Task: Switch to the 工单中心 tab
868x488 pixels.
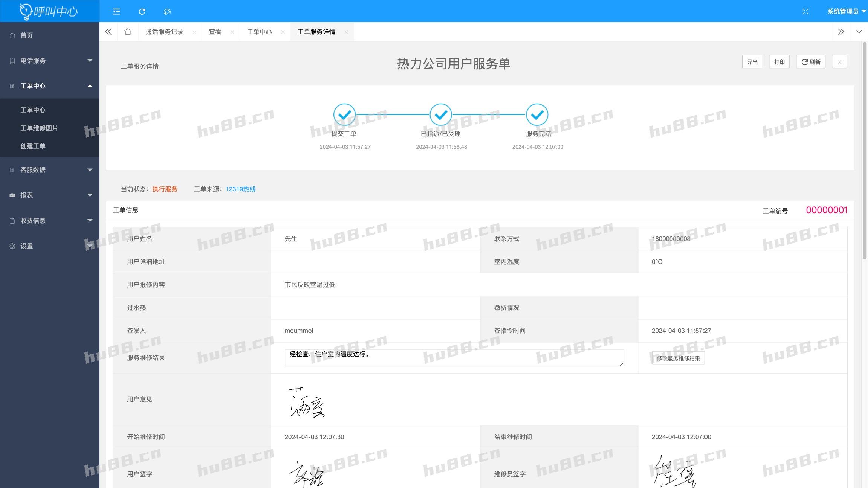Action: 259,32
